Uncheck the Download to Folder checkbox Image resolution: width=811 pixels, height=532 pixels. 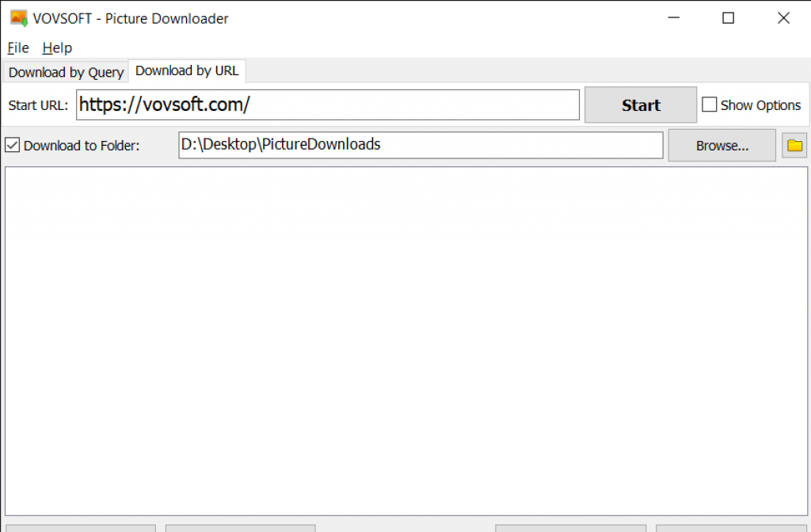(x=13, y=146)
